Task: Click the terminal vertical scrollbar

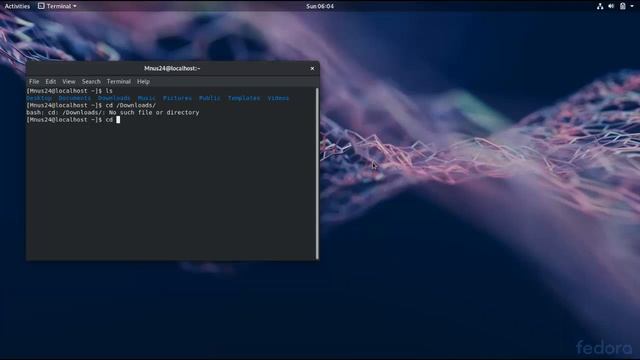Action: coord(317,173)
